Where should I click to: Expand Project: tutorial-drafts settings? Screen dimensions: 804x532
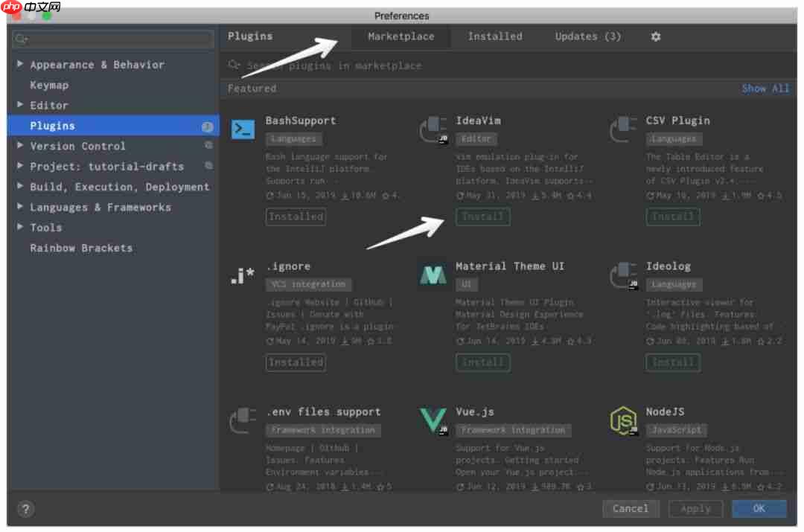pyautogui.click(x=19, y=166)
